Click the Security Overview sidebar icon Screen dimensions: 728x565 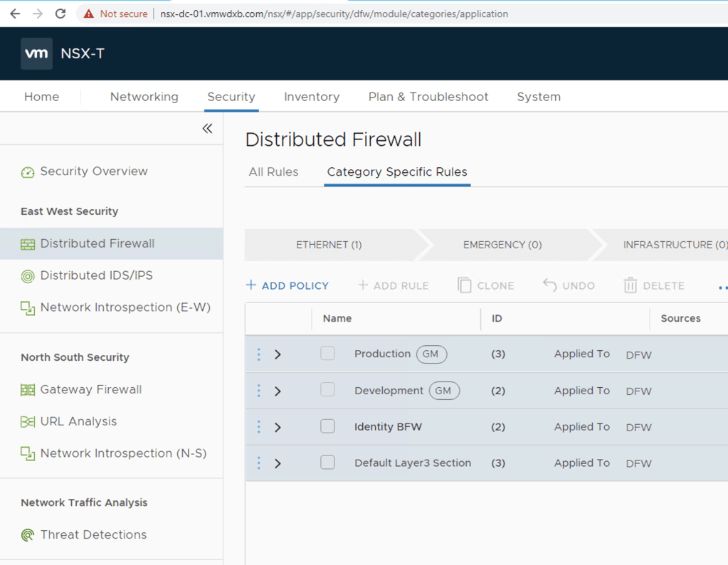[28, 172]
